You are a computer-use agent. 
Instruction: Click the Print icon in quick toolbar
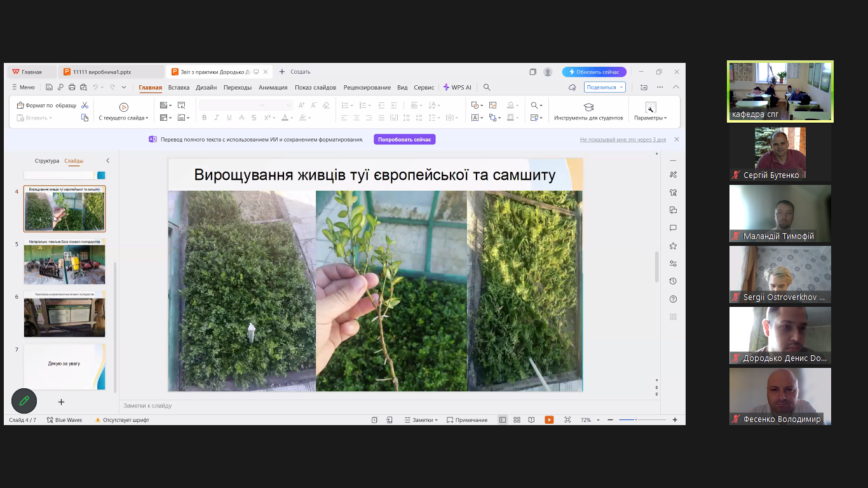[72, 87]
